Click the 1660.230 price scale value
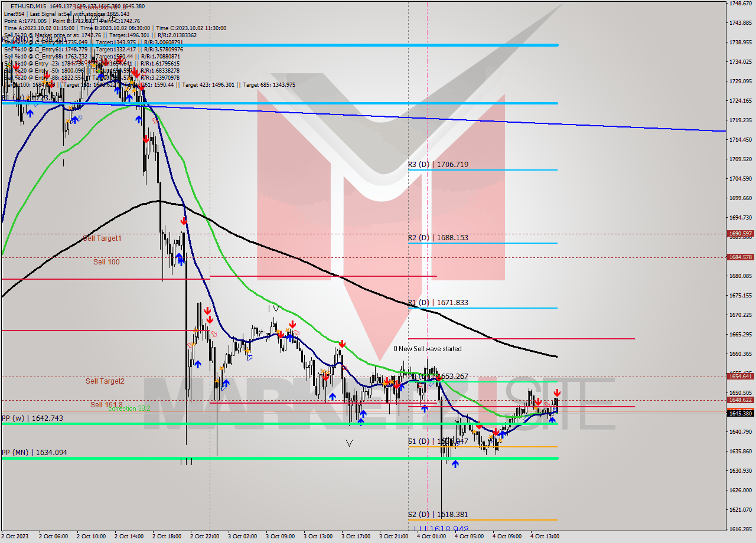 pyautogui.click(x=740, y=354)
